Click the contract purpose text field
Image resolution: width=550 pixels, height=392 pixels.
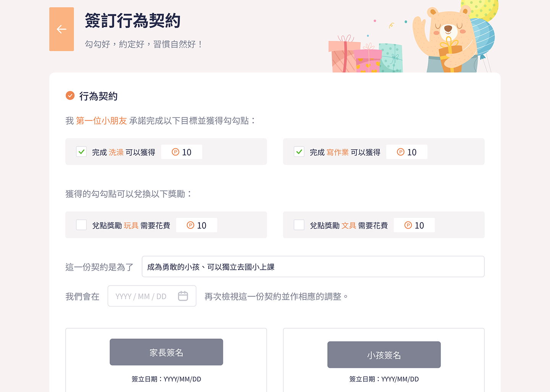click(x=313, y=266)
